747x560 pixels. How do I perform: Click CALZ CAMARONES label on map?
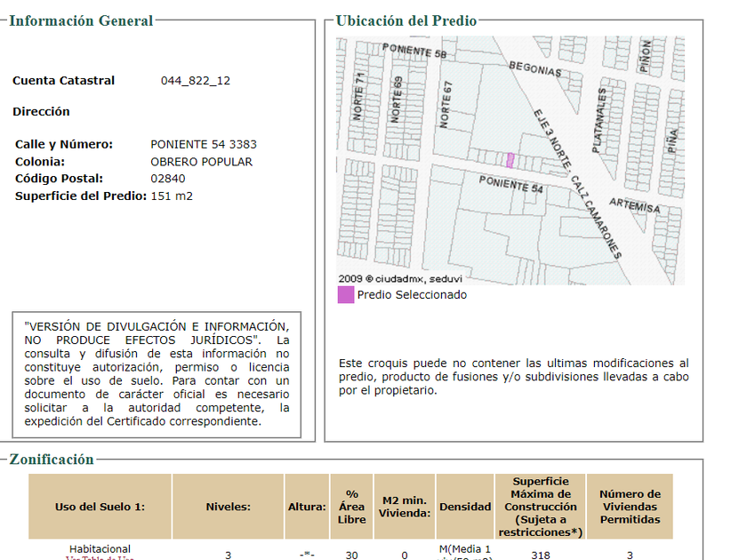596,217
